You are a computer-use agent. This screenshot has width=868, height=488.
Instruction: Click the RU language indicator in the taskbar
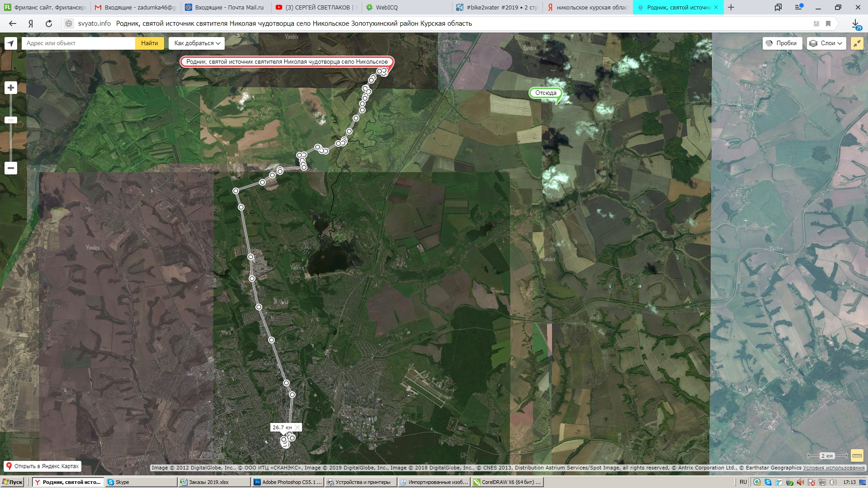pos(743,482)
